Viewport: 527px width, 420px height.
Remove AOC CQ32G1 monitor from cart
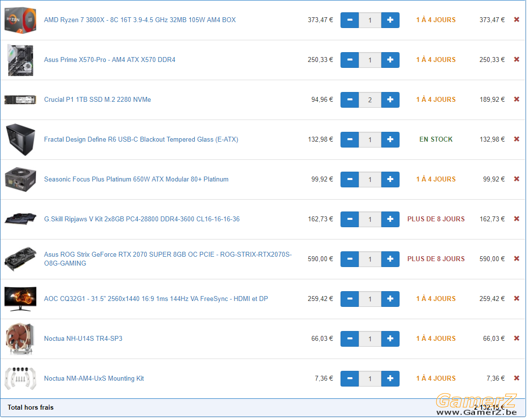pos(517,299)
